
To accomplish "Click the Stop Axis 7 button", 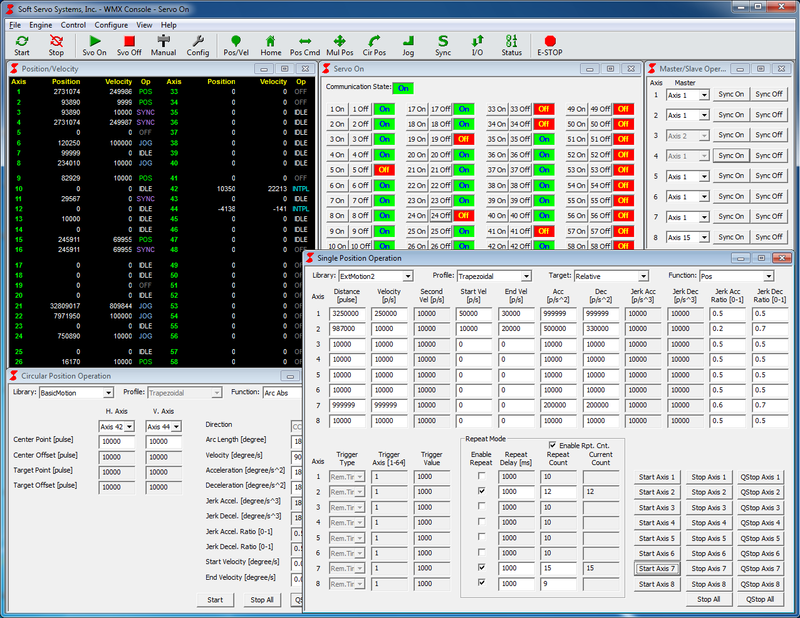I will coord(709,568).
